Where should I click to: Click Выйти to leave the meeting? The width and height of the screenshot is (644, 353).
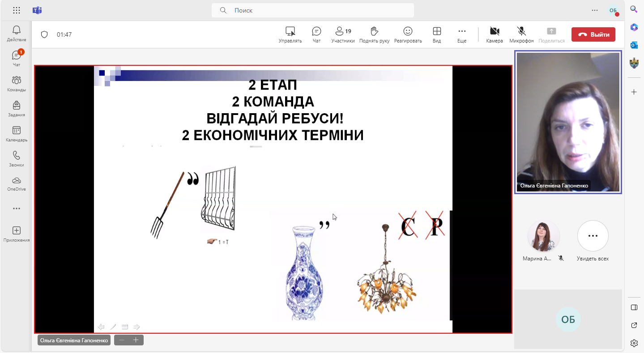coord(593,34)
